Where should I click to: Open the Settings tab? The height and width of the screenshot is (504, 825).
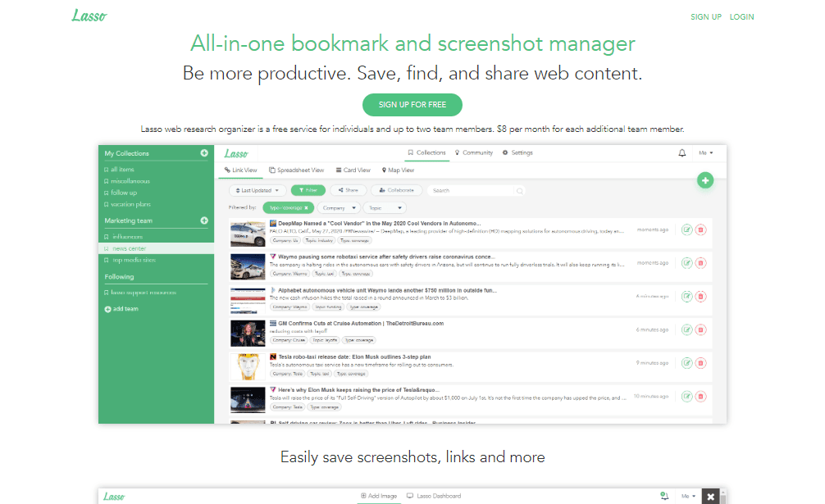pos(517,153)
